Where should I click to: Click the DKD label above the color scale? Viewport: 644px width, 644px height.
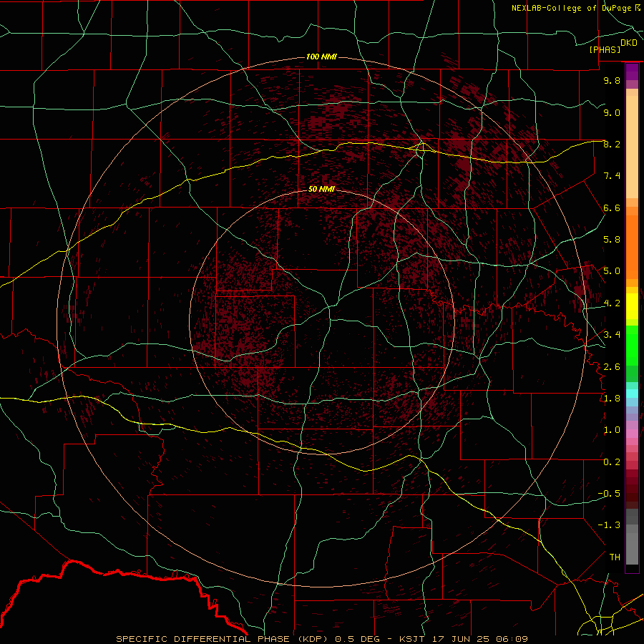[629, 43]
